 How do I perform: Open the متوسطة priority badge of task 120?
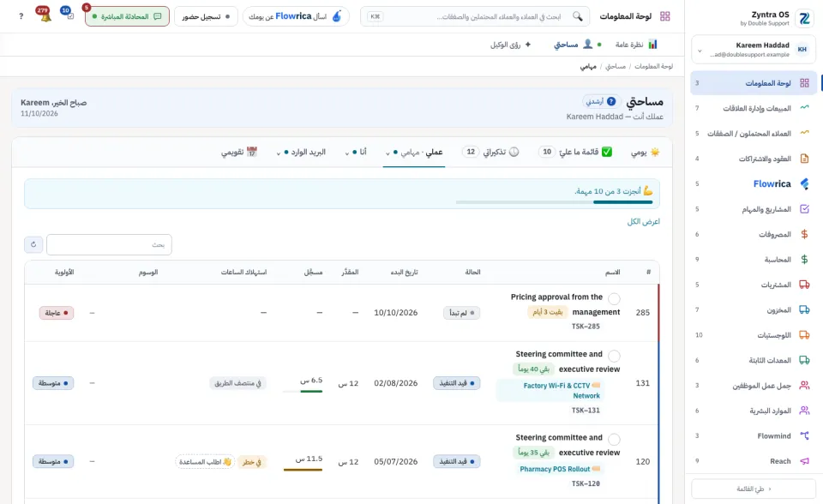click(x=53, y=461)
